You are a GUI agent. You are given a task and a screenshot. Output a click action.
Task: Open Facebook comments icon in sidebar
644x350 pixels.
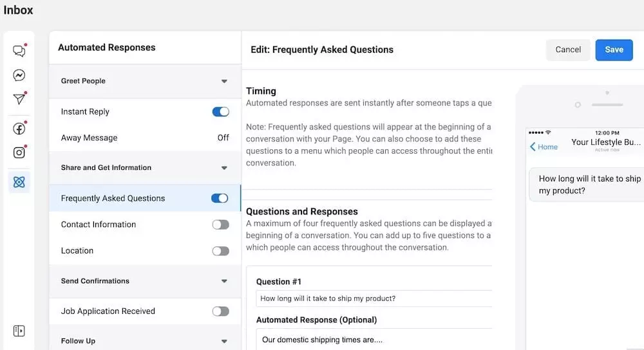(x=19, y=129)
